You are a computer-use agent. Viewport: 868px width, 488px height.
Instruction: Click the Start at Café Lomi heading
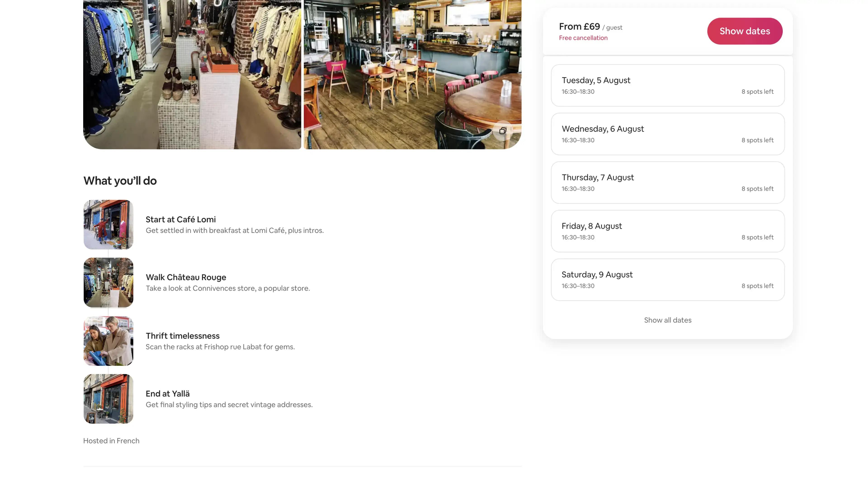tap(181, 220)
